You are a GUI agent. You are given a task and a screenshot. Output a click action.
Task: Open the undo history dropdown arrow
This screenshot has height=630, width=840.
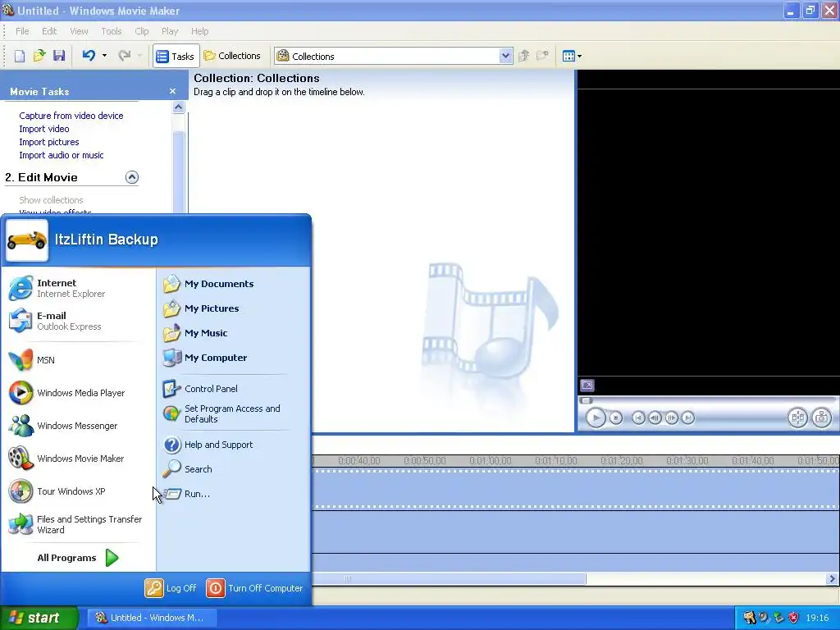coord(104,56)
